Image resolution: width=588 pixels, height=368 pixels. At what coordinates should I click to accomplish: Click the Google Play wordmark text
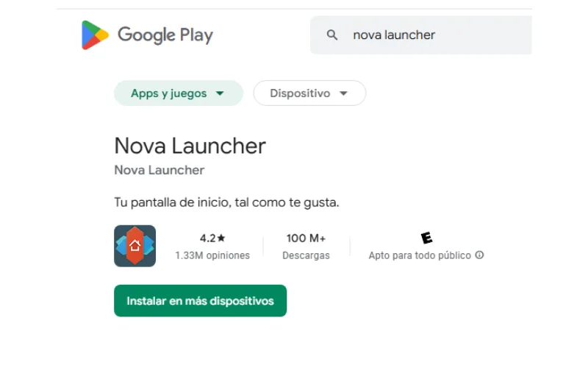(165, 35)
